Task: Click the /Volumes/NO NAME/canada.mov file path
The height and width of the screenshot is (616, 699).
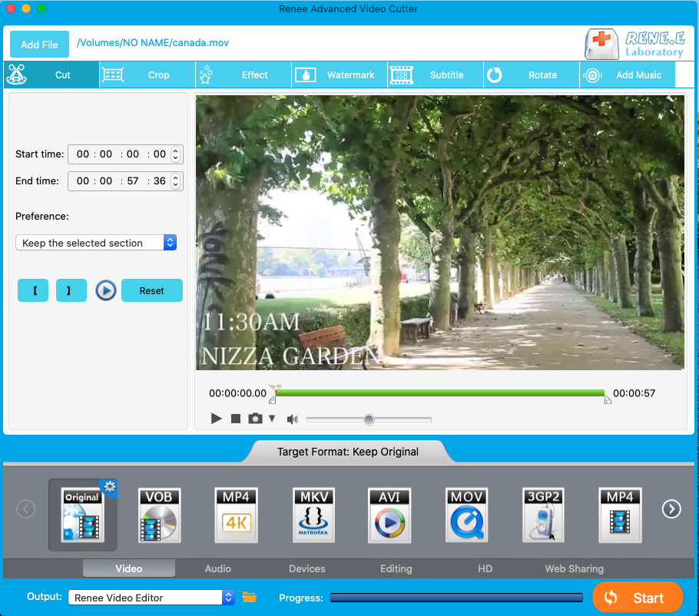Action: pos(152,43)
